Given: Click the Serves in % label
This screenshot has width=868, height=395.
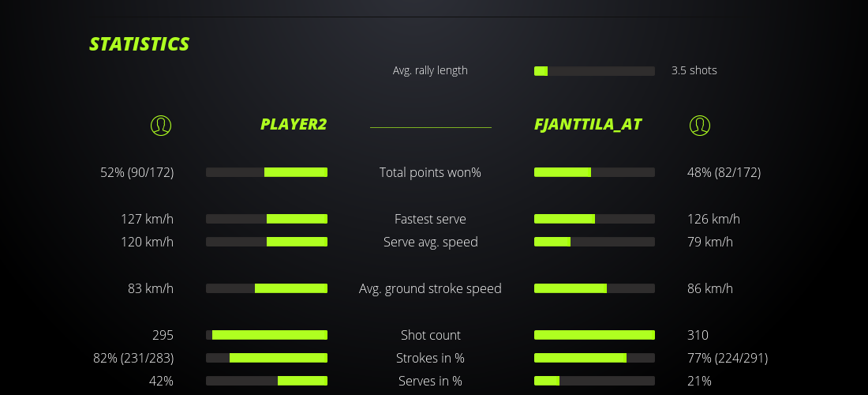Looking at the screenshot, I should point(430,381).
